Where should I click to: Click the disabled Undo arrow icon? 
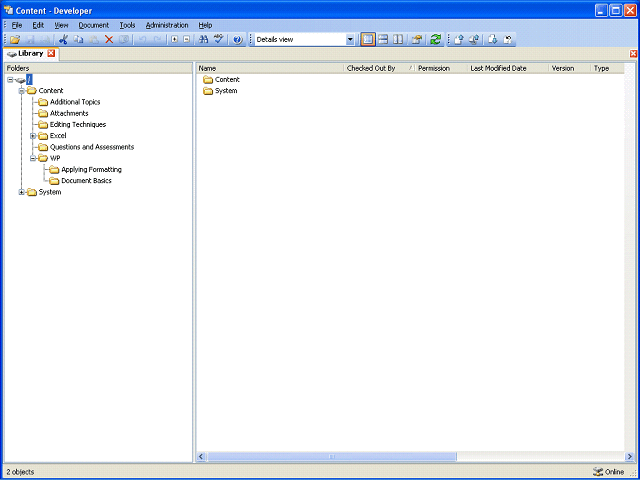coord(142,40)
